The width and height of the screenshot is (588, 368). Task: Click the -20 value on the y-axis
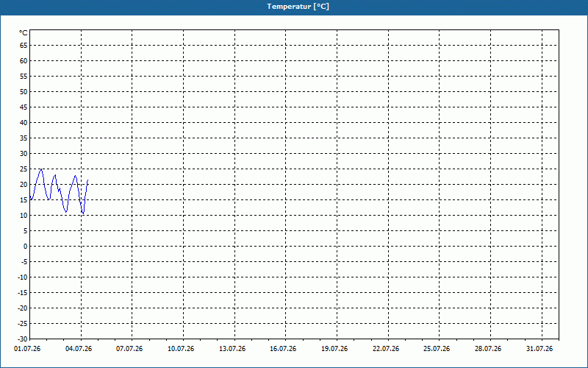(23, 308)
